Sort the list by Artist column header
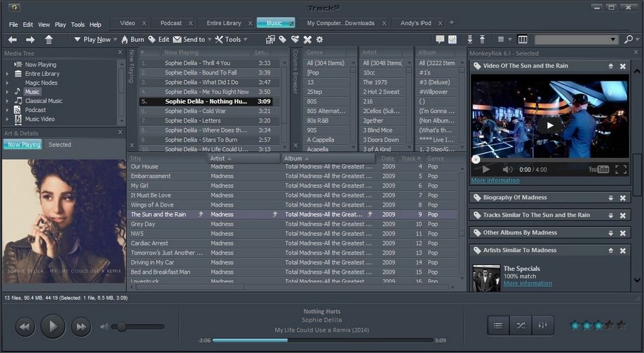The width and height of the screenshot is (644, 353). pos(244,159)
